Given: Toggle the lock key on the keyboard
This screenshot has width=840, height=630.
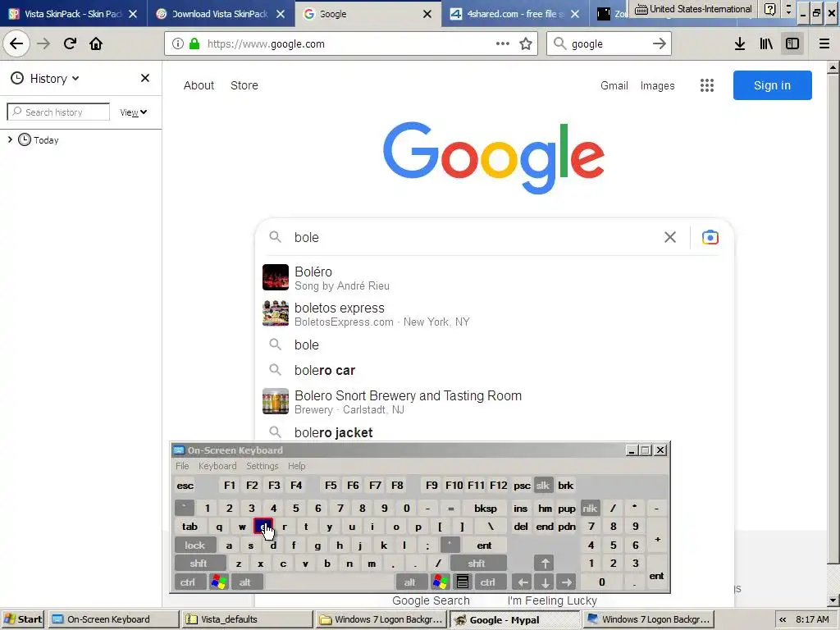Looking at the screenshot, I should pos(195,546).
